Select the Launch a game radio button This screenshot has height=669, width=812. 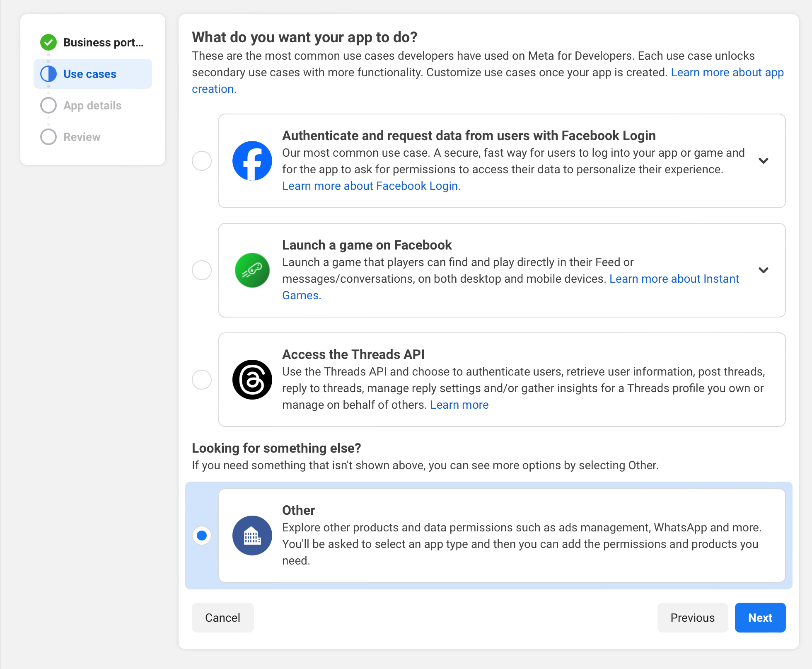pyautogui.click(x=202, y=270)
